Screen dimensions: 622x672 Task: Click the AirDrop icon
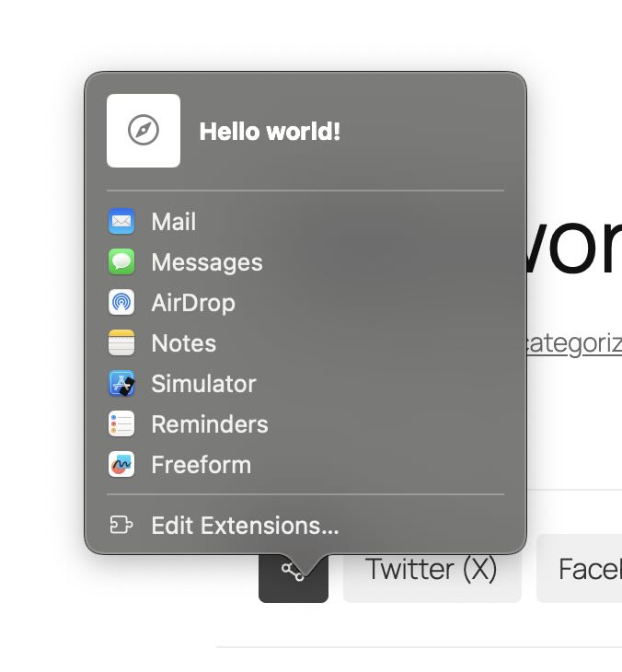tap(121, 302)
